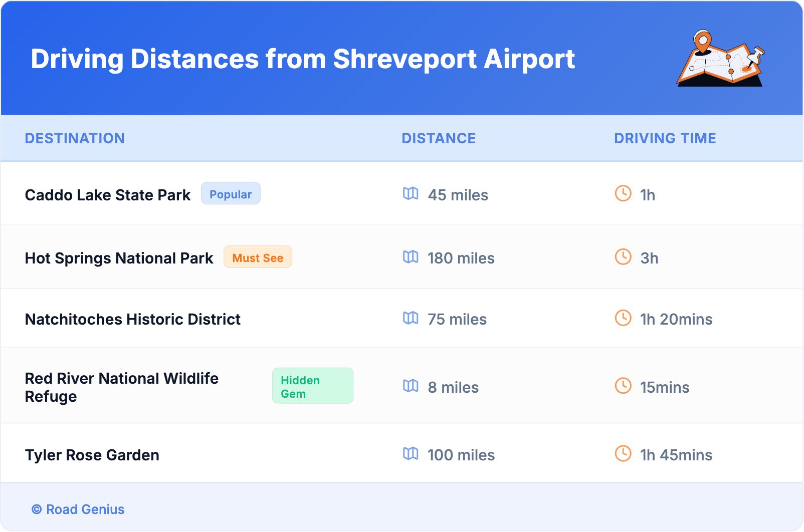Viewport: 804px width, 532px height.
Task: Click the clock icon beside 1h 45mins
Action: [623, 453]
